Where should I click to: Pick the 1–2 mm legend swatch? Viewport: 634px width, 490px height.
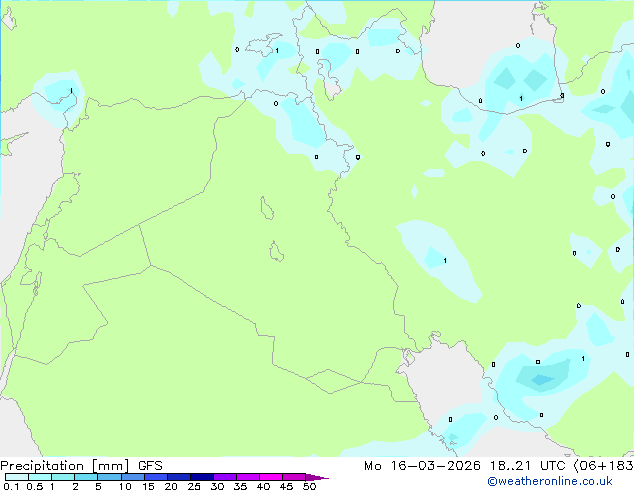(x=63, y=477)
